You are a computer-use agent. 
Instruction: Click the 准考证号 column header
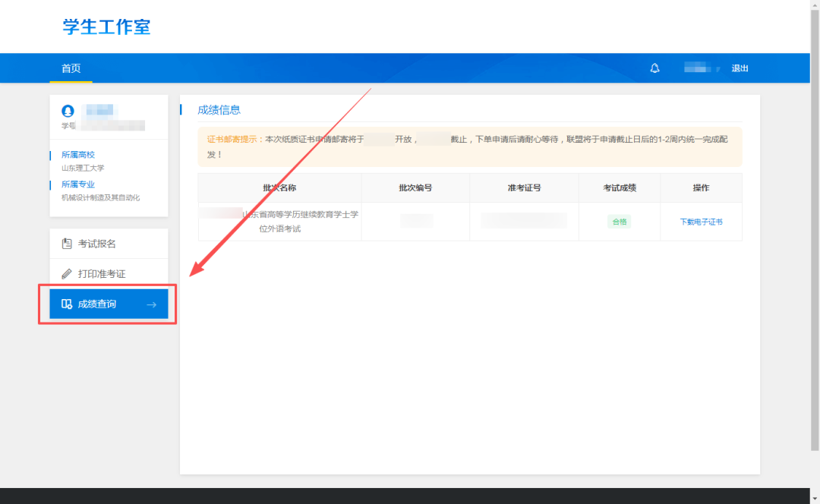[x=524, y=187]
